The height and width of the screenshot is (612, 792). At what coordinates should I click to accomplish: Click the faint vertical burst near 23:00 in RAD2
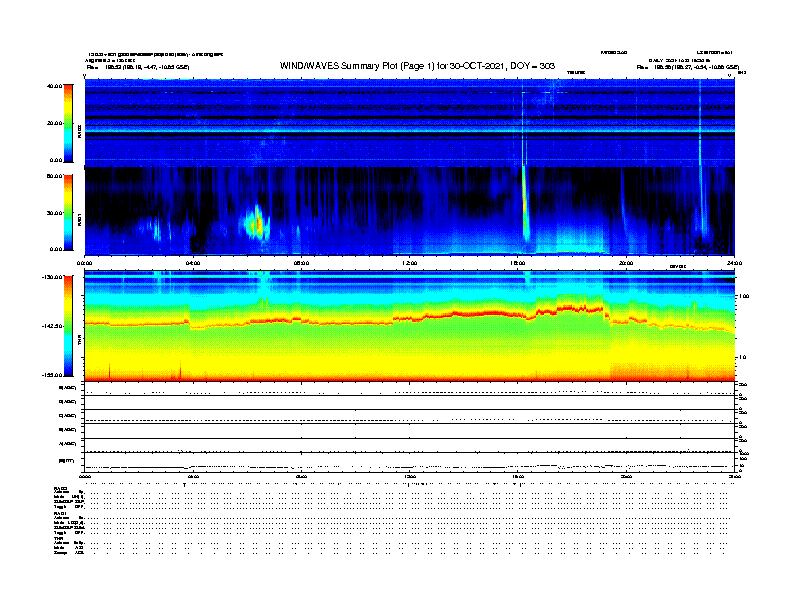[700, 123]
